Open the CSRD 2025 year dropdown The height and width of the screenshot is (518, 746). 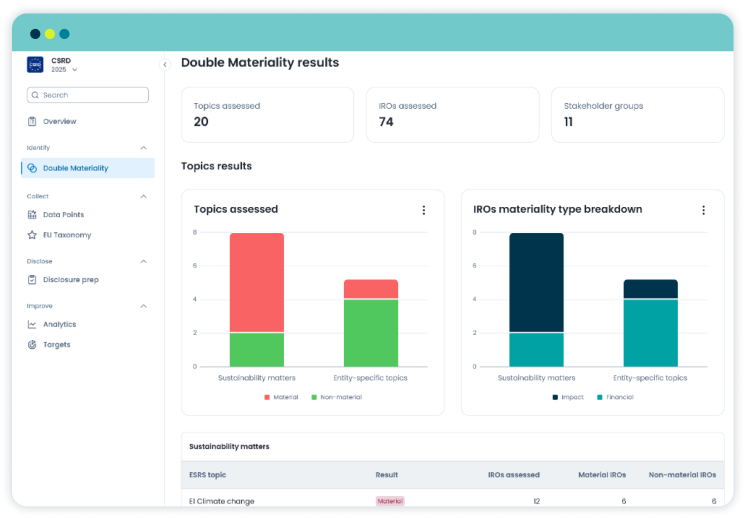pos(64,69)
